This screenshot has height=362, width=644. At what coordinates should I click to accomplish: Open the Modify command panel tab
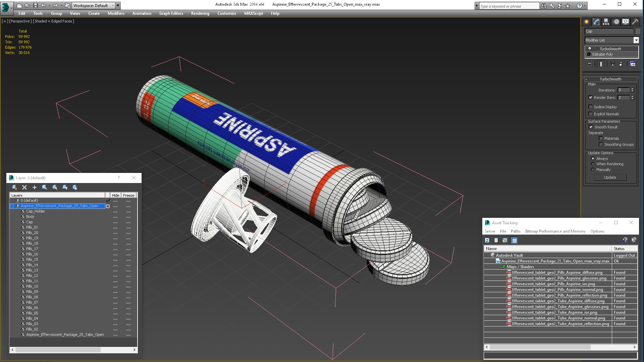[596, 22]
